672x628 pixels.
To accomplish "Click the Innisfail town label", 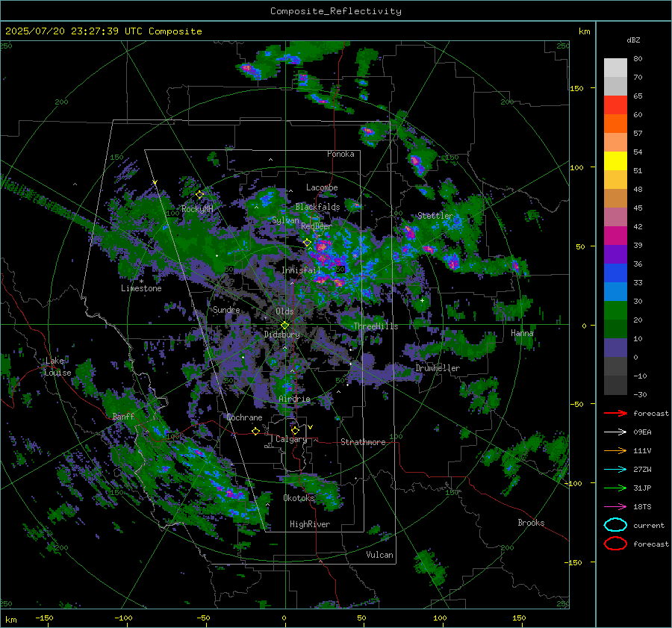I will [x=302, y=270].
